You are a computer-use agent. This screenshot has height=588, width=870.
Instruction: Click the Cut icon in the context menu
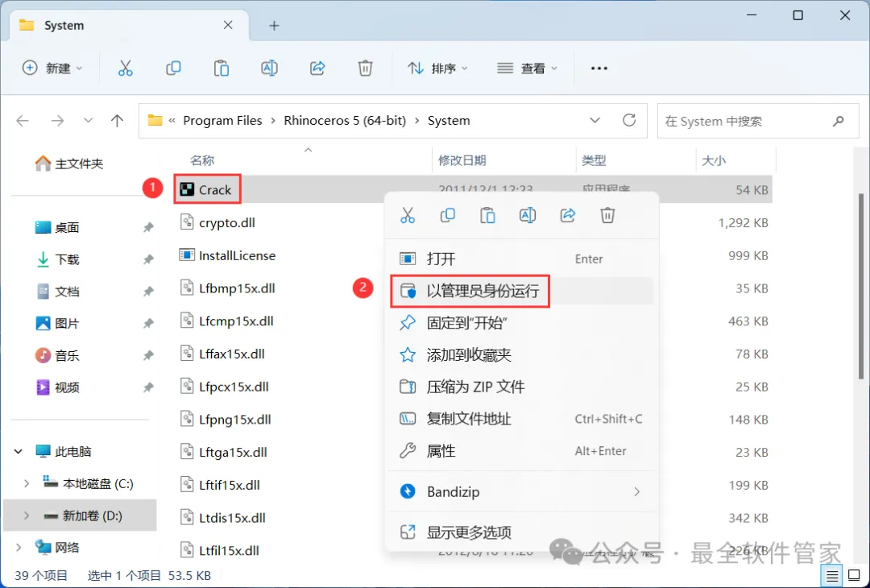pos(408,215)
